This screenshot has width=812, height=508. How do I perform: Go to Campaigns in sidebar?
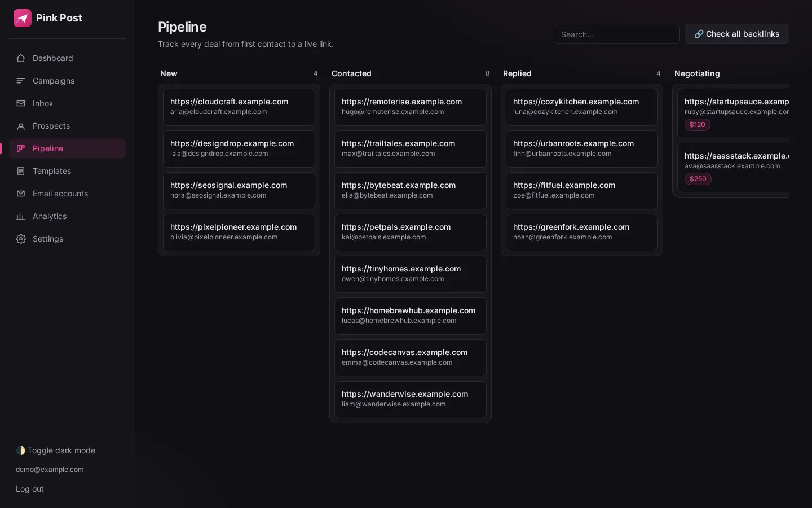[x=67, y=81]
